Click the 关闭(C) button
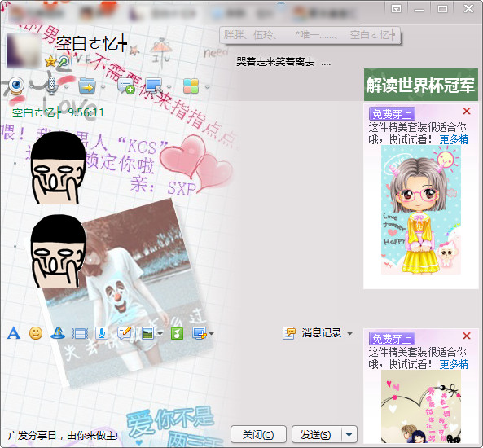This screenshot has height=448, width=483. [x=258, y=435]
